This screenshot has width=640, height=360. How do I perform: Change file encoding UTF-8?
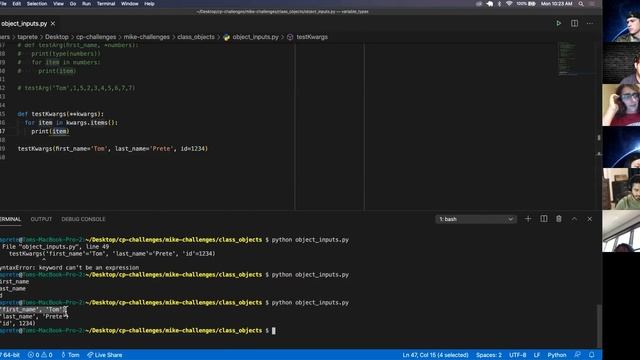tap(518, 355)
